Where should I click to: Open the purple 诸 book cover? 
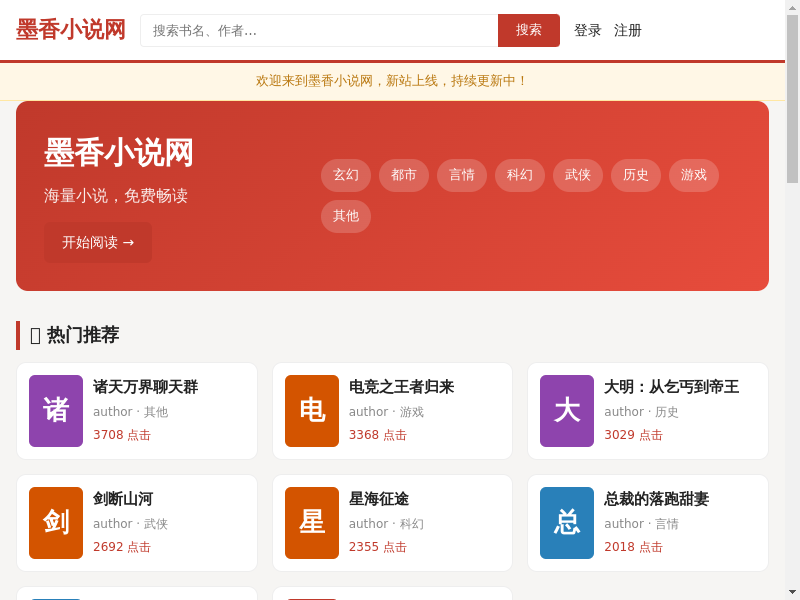tap(56, 411)
